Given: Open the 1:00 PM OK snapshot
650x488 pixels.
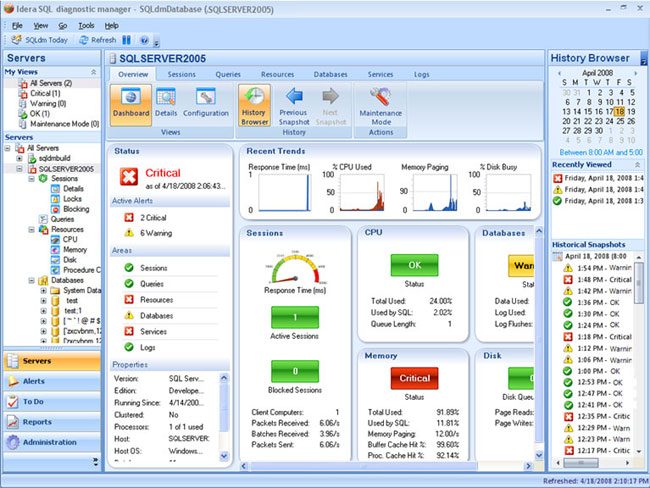Looking at the screenshot, I should point(592,371).
